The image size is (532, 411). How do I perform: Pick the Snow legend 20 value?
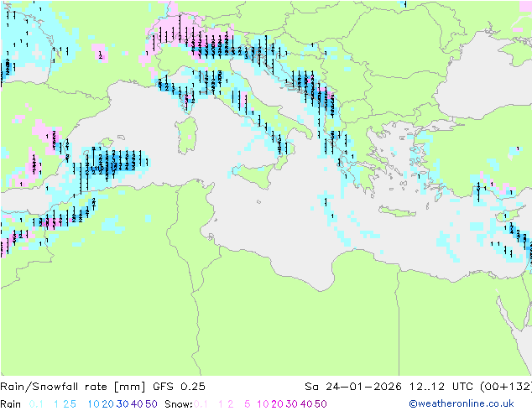point(277,404)
